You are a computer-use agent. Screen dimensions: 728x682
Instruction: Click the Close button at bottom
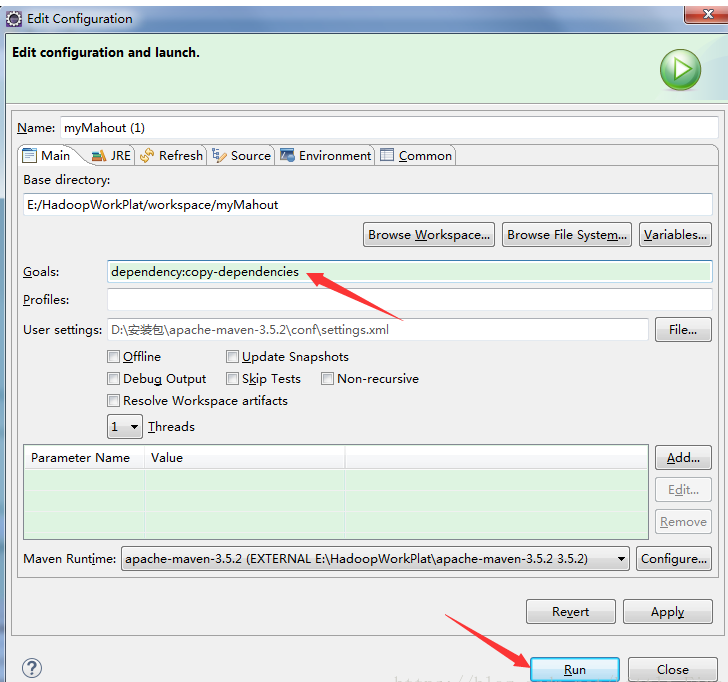click(x=673, y=669)
